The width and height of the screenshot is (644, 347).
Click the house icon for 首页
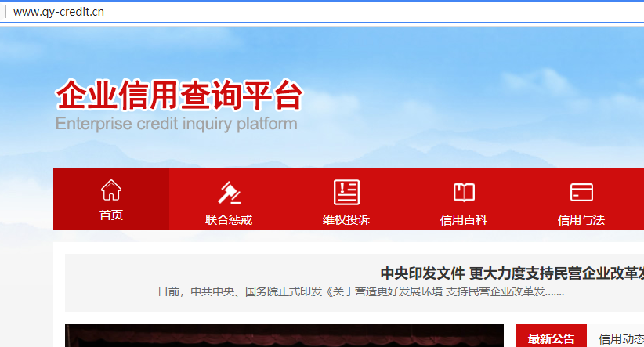pos(111,190)
